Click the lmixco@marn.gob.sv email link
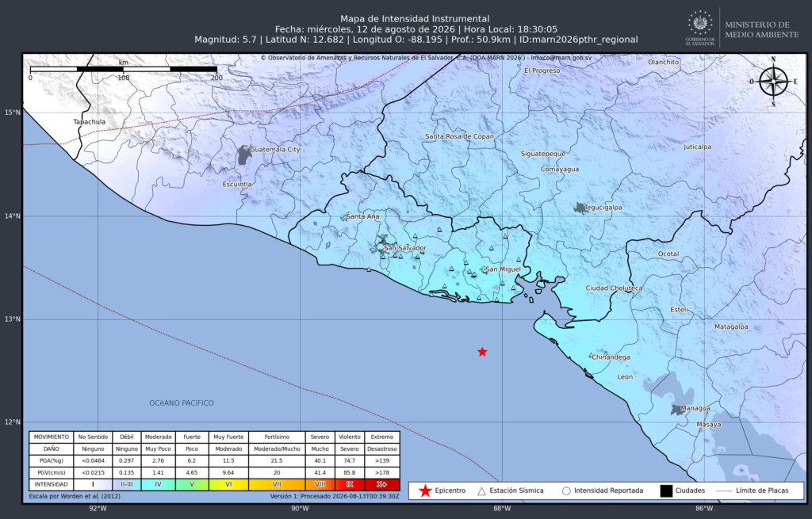 tap(561, 58)
